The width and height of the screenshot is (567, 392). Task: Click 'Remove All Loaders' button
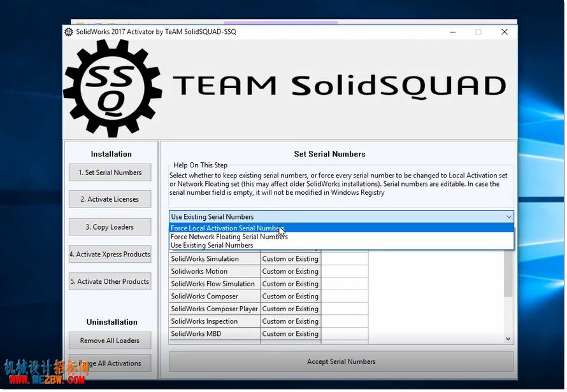point(110,340)
